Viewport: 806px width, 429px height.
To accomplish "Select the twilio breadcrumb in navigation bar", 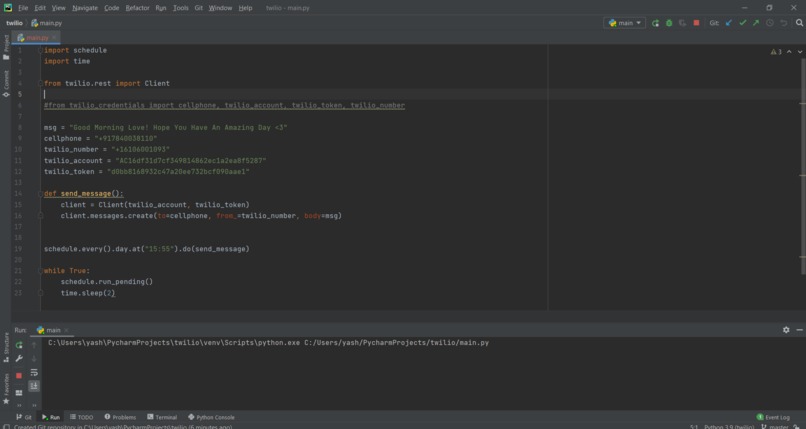I will [14, 23].
